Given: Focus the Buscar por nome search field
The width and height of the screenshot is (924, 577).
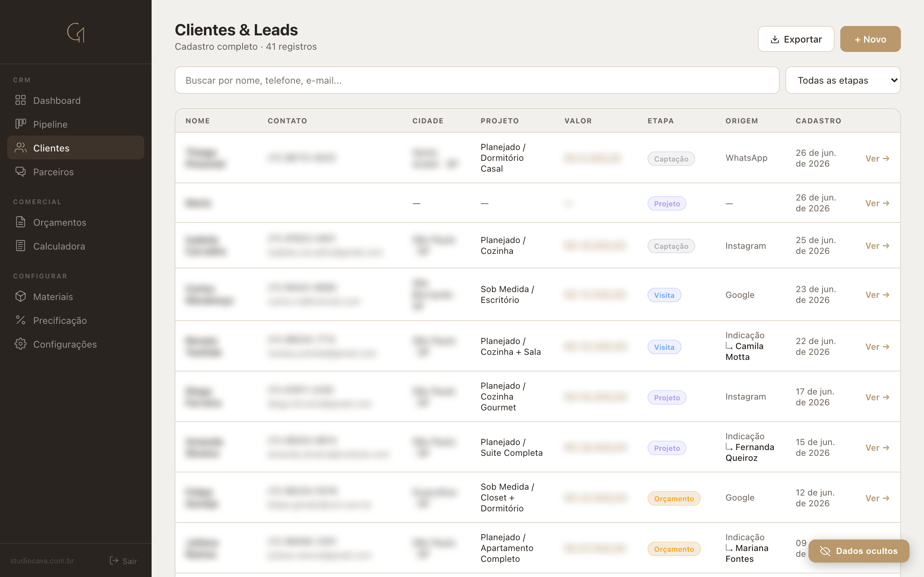Looking at the screenshot, I should (476, 80).
